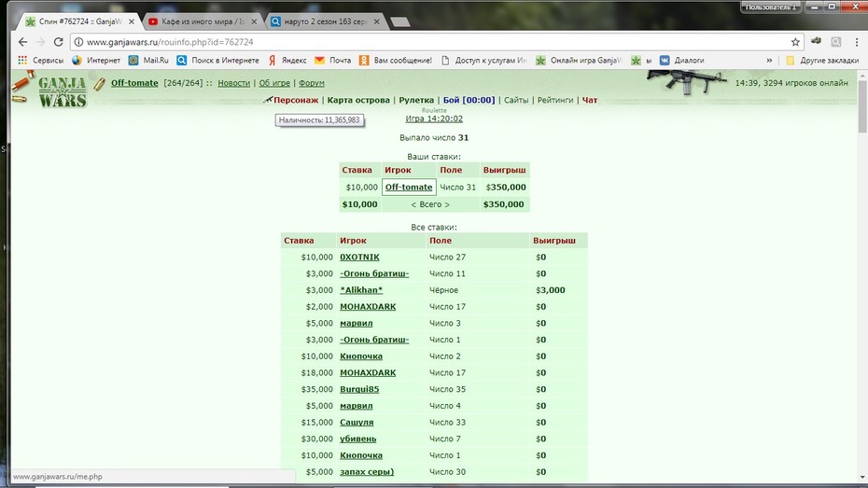Close the наруто 2 сезон tab
The height and width of the screenshot is (488, 868).
click(x=377, y=21)
